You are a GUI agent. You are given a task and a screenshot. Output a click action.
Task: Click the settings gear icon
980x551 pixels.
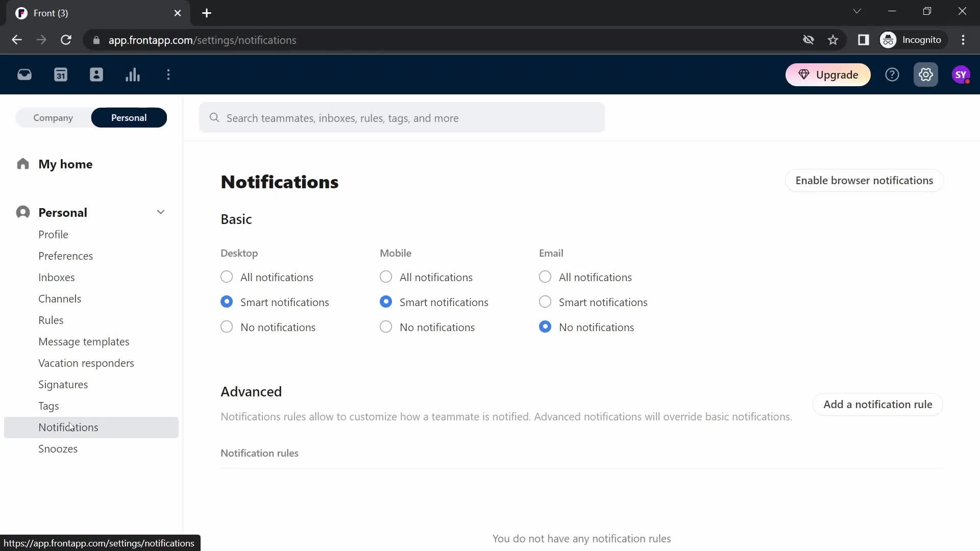click(x=925, y=74)
